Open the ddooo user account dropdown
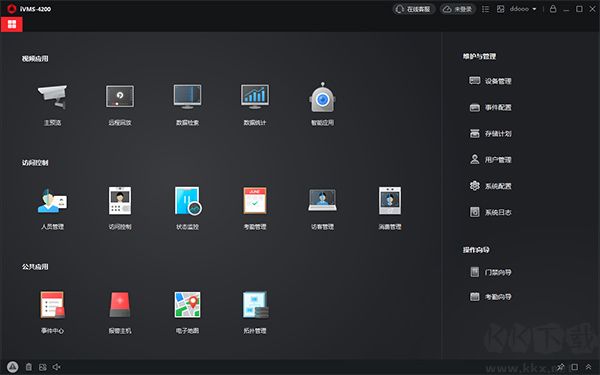 (523, 9)
